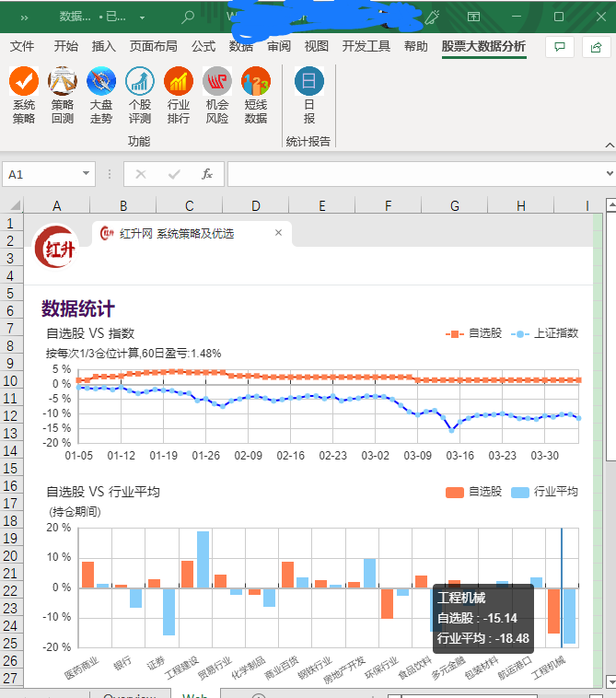Open the 视图 tab
This screenshot has height=698, width=616.
(317, 46)
